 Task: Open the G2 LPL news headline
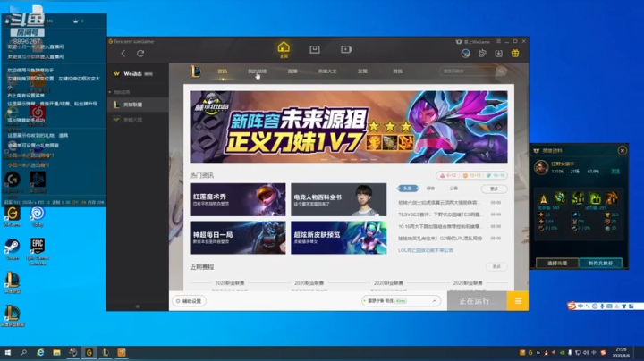pyautogui.click(x=440, y=239)
